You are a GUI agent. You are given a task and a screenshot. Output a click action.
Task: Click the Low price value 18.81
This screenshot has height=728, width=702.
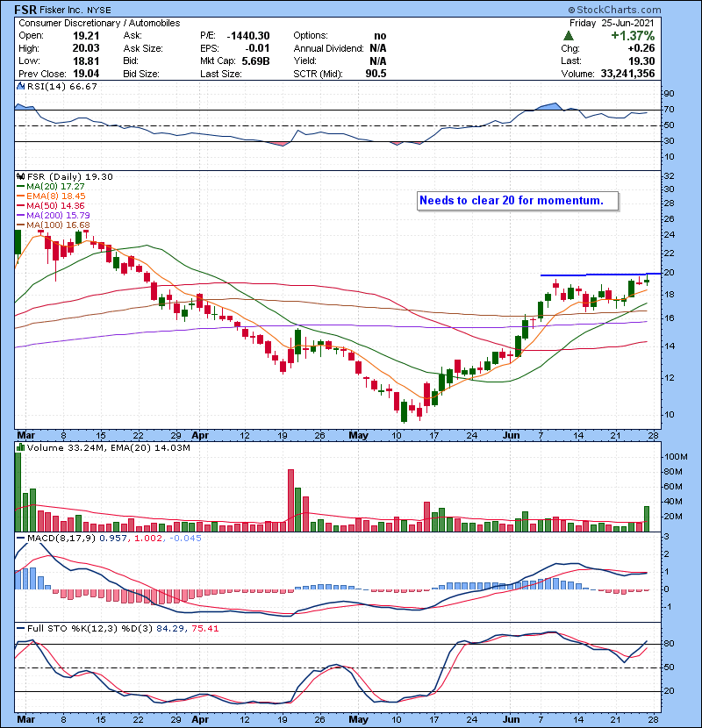86,61
